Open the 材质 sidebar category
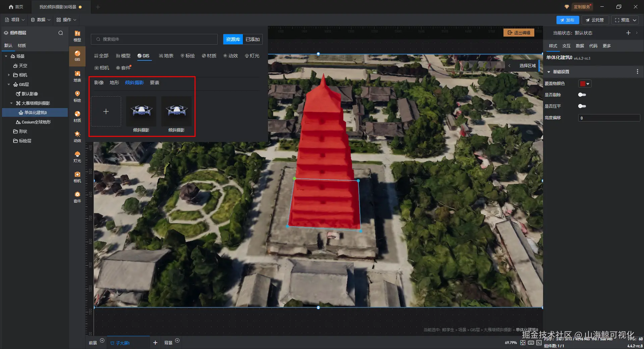644x349 pixels. tap(77, 116)
